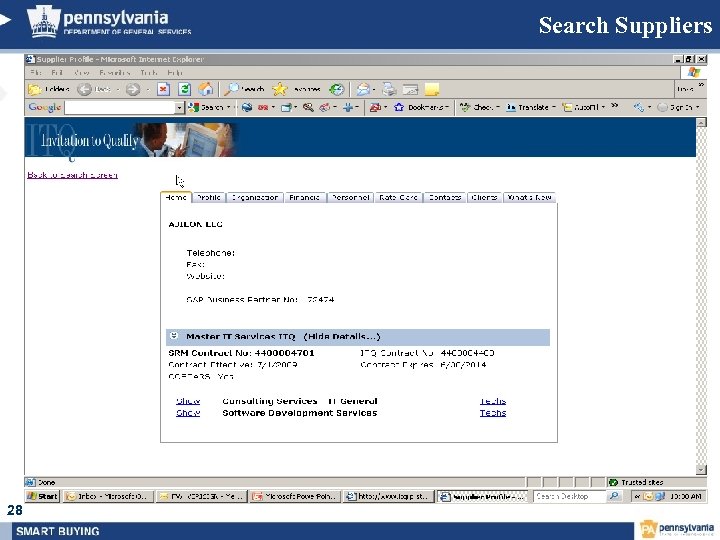
Task: Switch to the What's New tab
Action: tap(529, 197)
